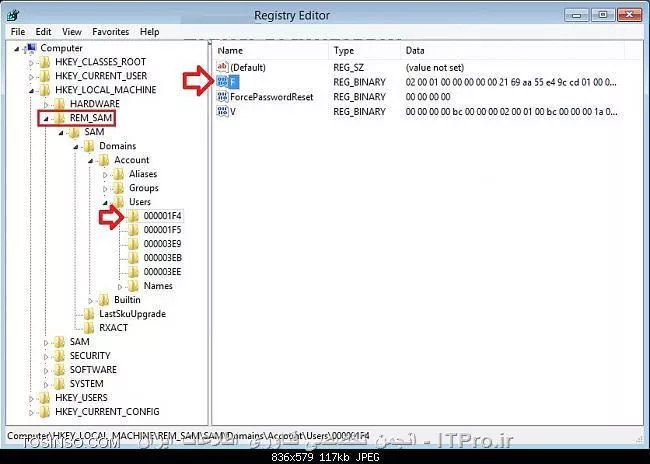
Task: Sort values by the Type column header
Action: click(364, 51)
